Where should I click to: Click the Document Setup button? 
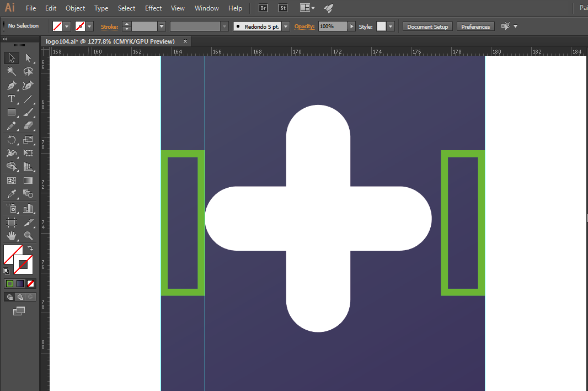(427, 27)
